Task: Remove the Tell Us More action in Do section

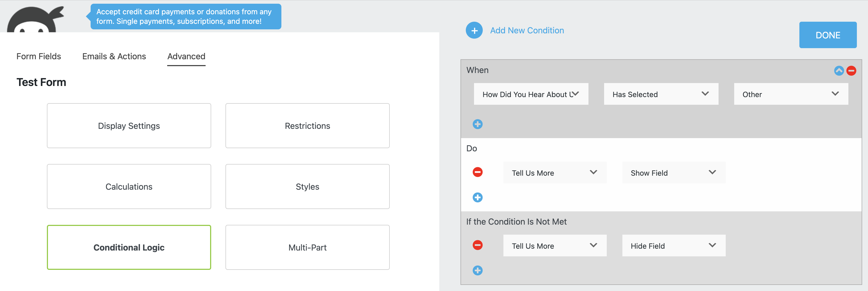Action: [477, 172]
